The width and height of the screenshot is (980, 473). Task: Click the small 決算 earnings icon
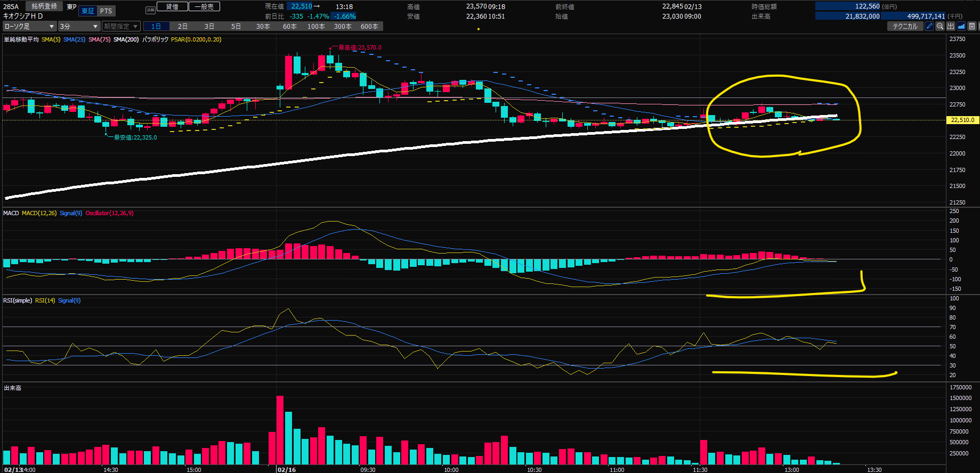(150, 10)
